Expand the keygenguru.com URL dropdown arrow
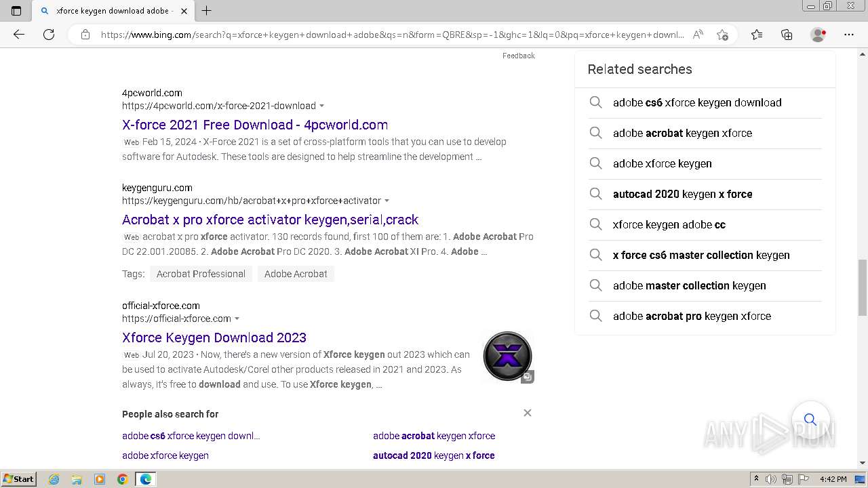This screenshot has height=488, width=868. [387, 201]
